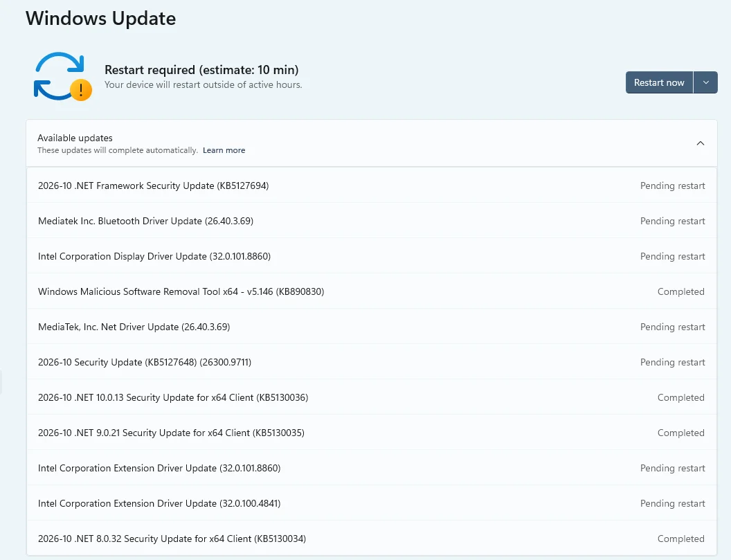Select the .NET 10.0.13 Security Update row
Image resolution: width=731 pixels, height=560 pixels.
[x=372, y=397]
